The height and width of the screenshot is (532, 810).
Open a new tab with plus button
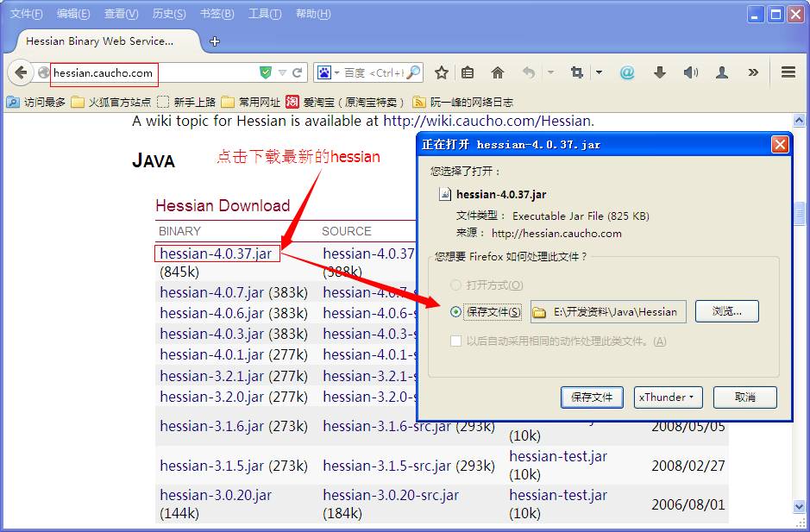tap(215, 41)
